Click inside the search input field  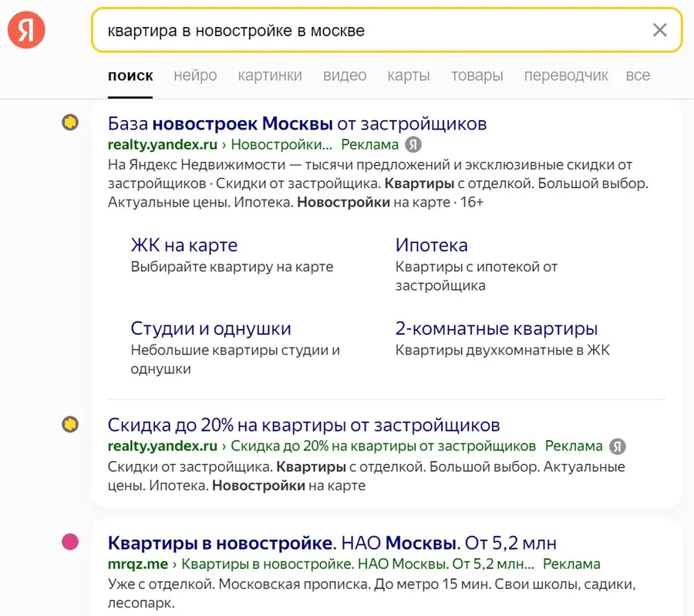[308, 29]
